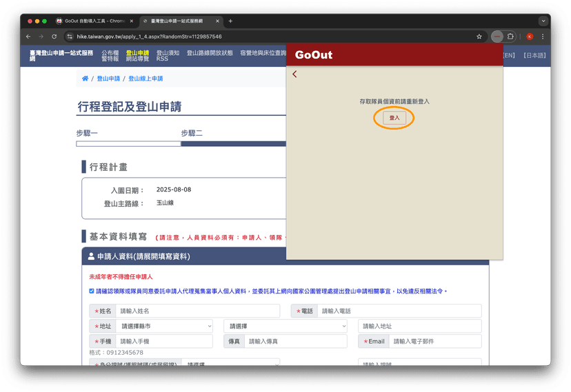
Task: Open the 登山須知 RSS menu
Action: click(168, 56)
